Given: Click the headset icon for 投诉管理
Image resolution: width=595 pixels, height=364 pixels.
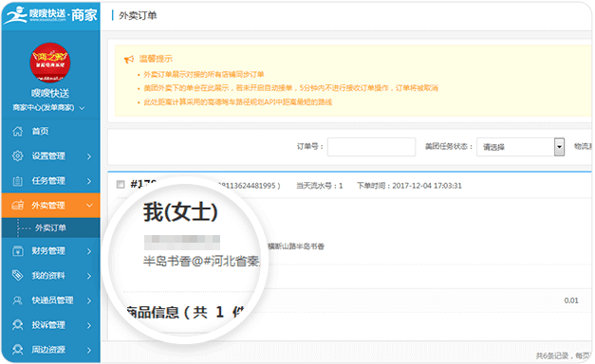Looking at the screenshot, I should point(17,325).
